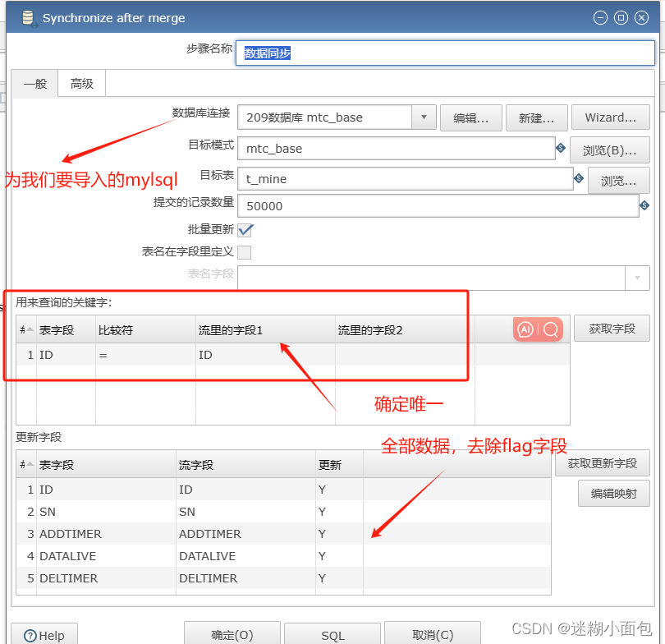Select the = comparator cell in key row
The width and height of the screenshot is (665, 644).
tap(146, 355)
